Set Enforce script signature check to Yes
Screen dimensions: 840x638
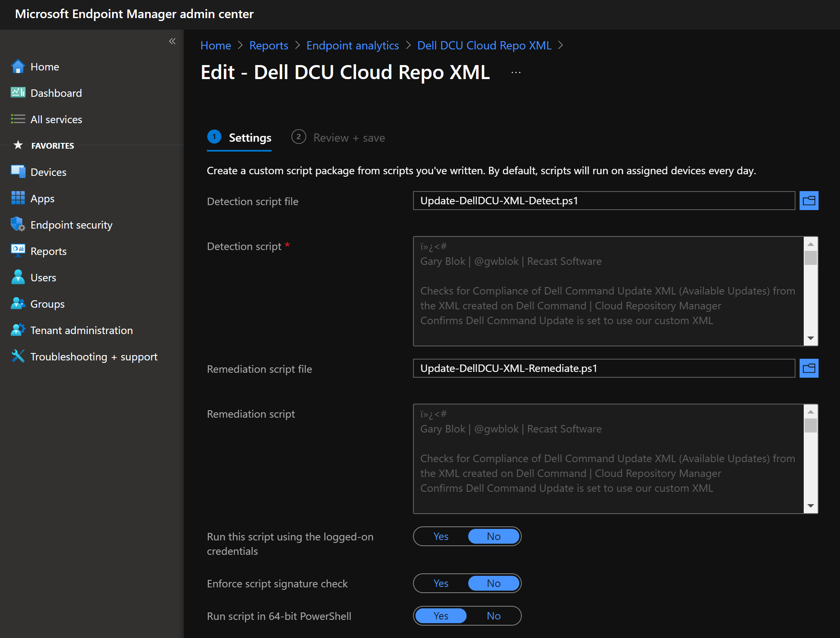pyautogui.click(x=441, y=584)
